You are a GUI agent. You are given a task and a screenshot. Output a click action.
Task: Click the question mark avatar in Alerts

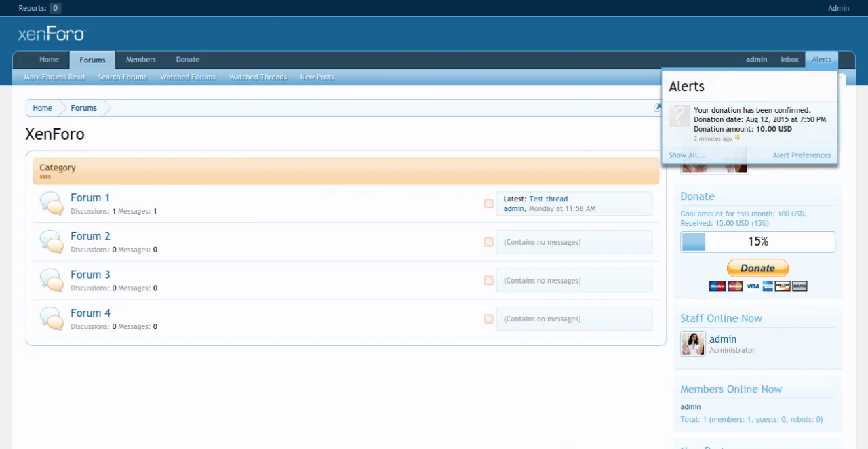point(679,116)
